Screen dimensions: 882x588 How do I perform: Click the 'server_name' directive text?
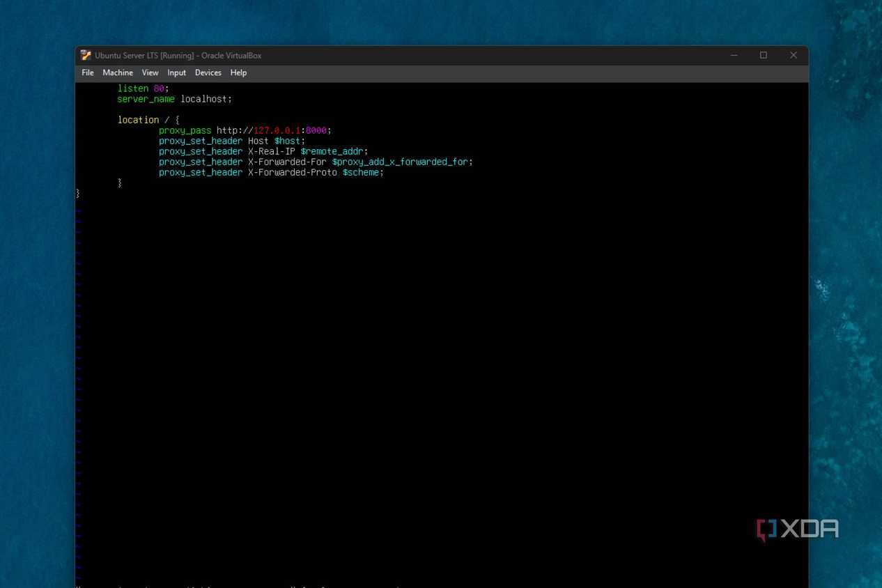tap(146, 99)
